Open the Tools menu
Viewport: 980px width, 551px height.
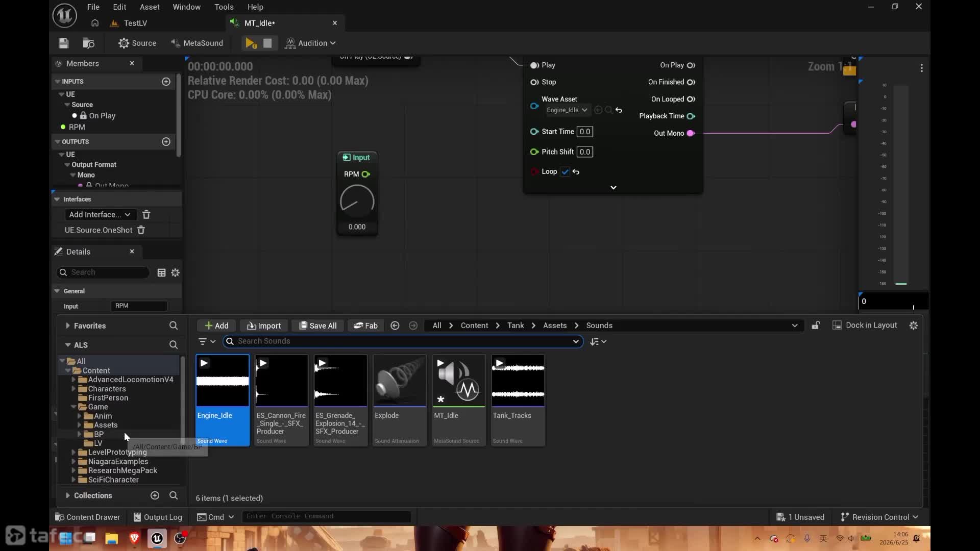point(224,7)
